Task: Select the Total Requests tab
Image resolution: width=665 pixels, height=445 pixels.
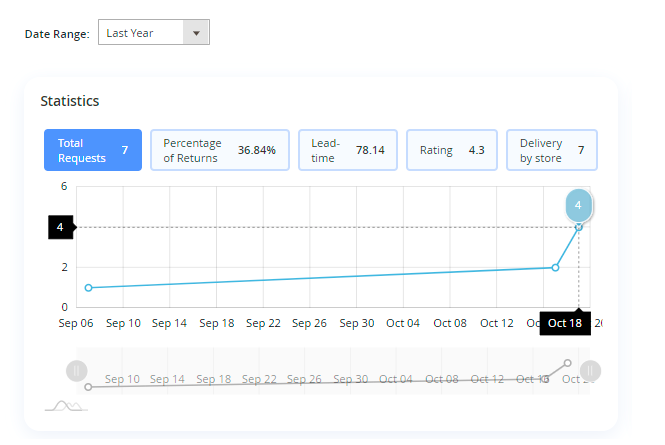Action: [93, 150]
